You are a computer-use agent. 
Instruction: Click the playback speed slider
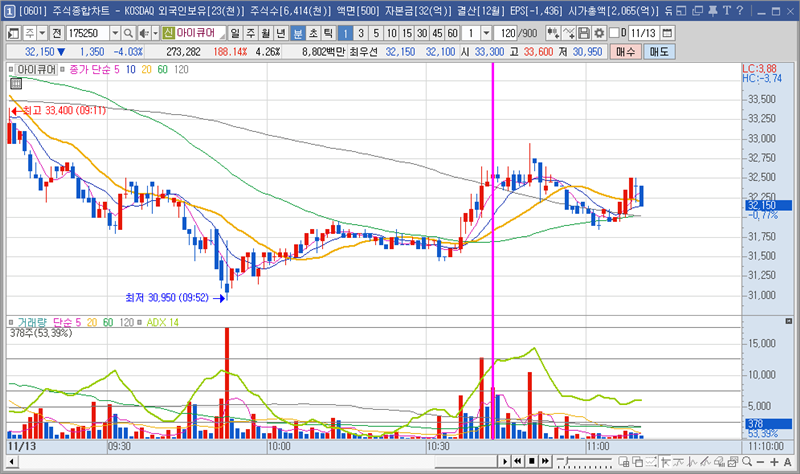582,461
